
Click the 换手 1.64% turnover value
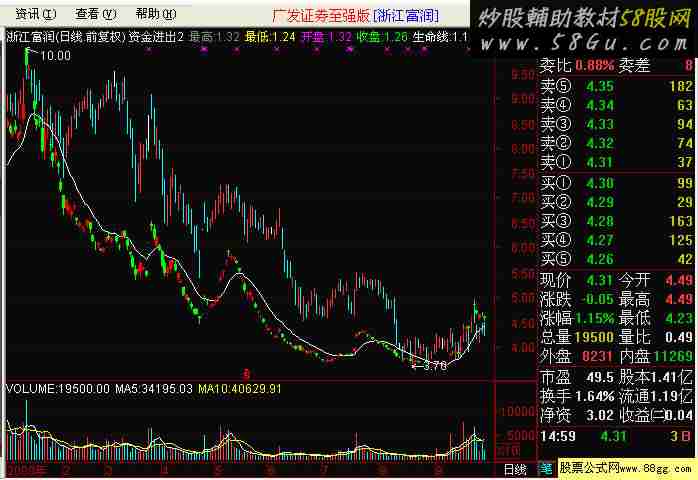tap(594, 396)
